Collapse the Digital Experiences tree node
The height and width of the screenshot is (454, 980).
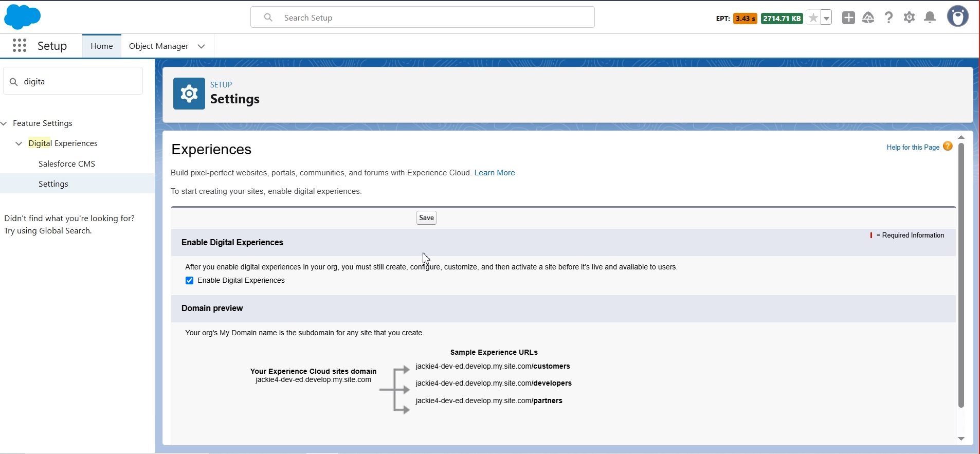pos(19,143)
